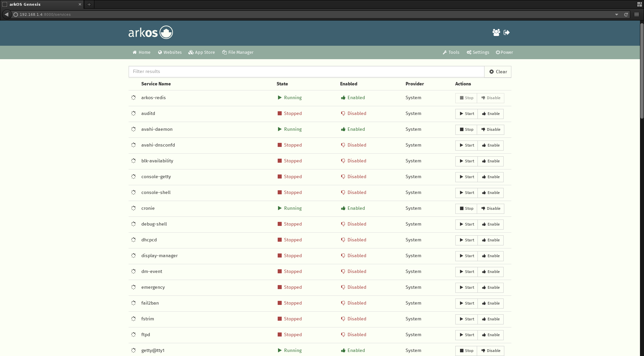
Task: Open the browser hamburger menu
Action: tap(636, 14)
